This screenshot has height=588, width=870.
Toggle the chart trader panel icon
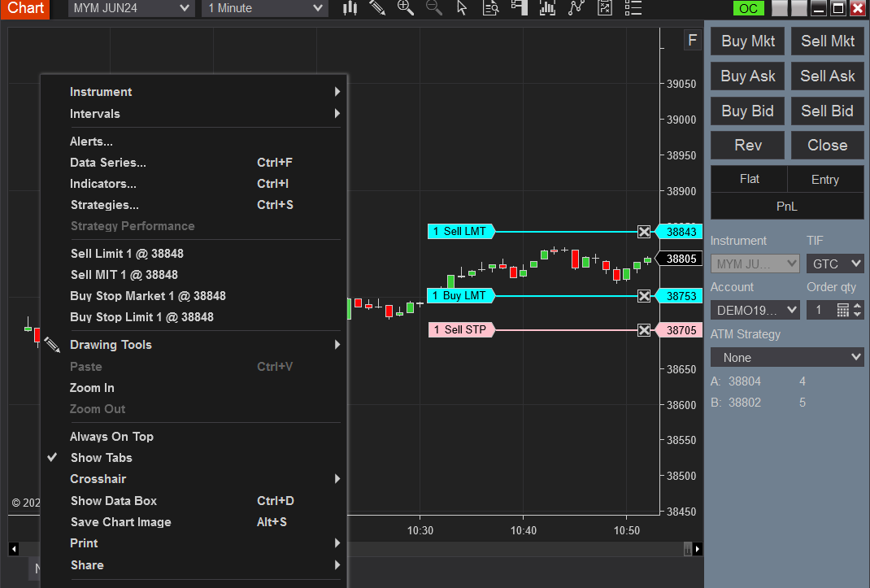(x=520, y=8)
